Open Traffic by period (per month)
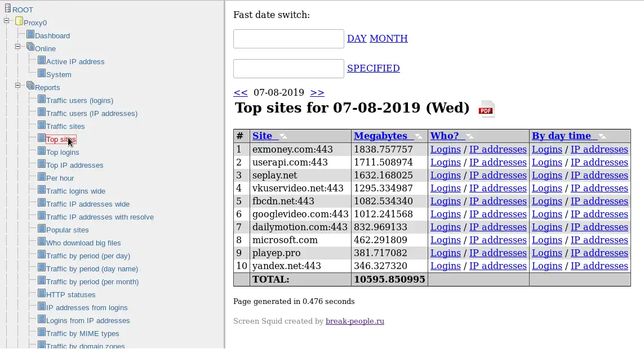The height and width of the screenshot is (349, 644). [x=92, y=282]
